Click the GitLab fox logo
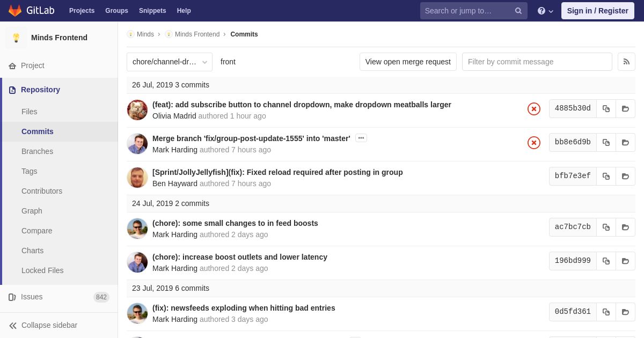The width and height of the screenshot is (644, 338). coord(15,11)
